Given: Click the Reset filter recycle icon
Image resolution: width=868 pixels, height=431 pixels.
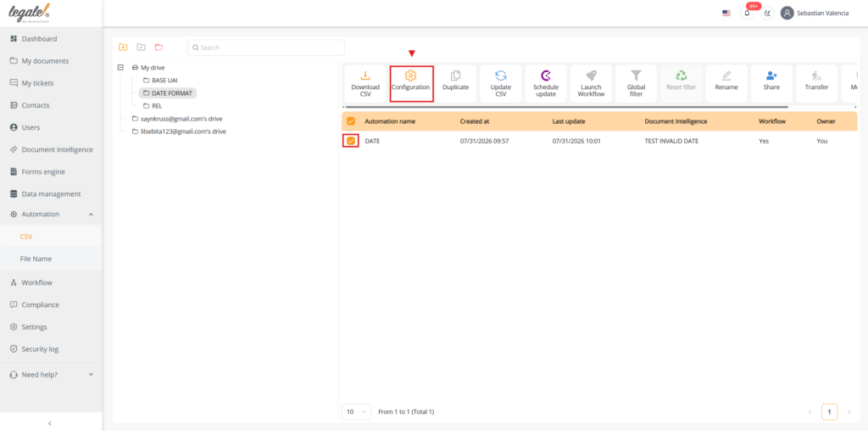Looking at the screenshot, I should click(x=682, y=84).
